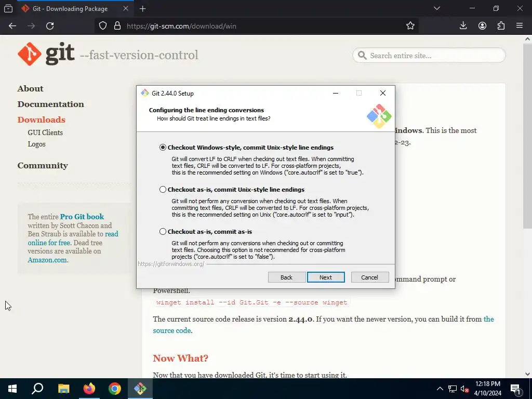
Task: Open the Logos link
Action: pyautogui.click(x=37, y=144)
